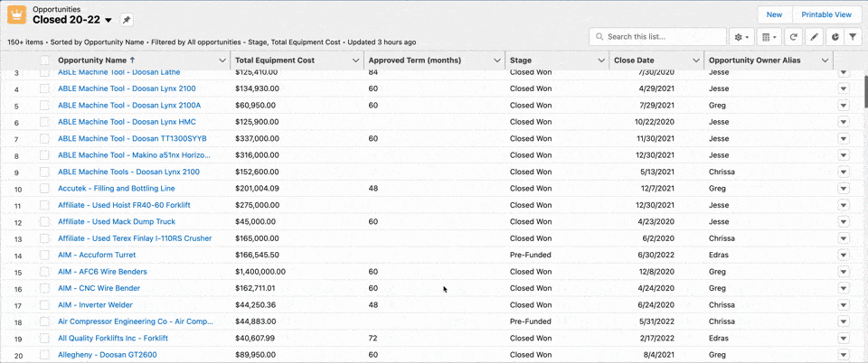Viewport: 868px width, 363px height.
Task: Click the New button
Action: pos(774,14)
